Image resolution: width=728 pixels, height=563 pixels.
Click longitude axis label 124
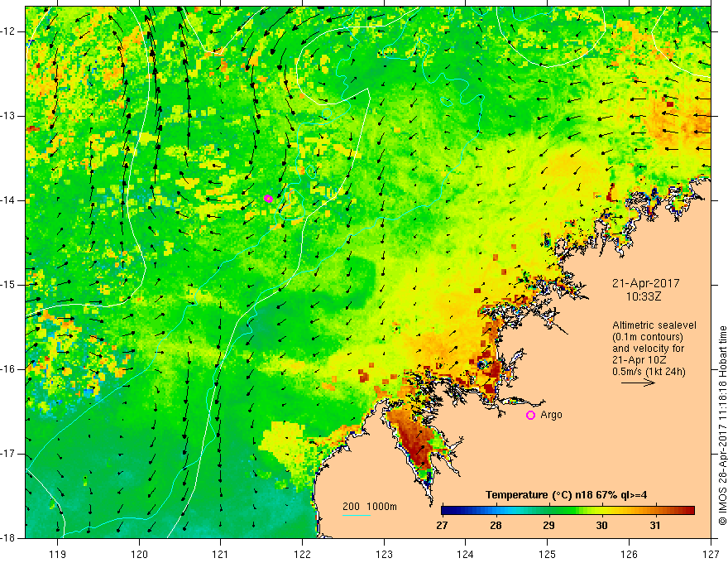(x=466, y=554)
